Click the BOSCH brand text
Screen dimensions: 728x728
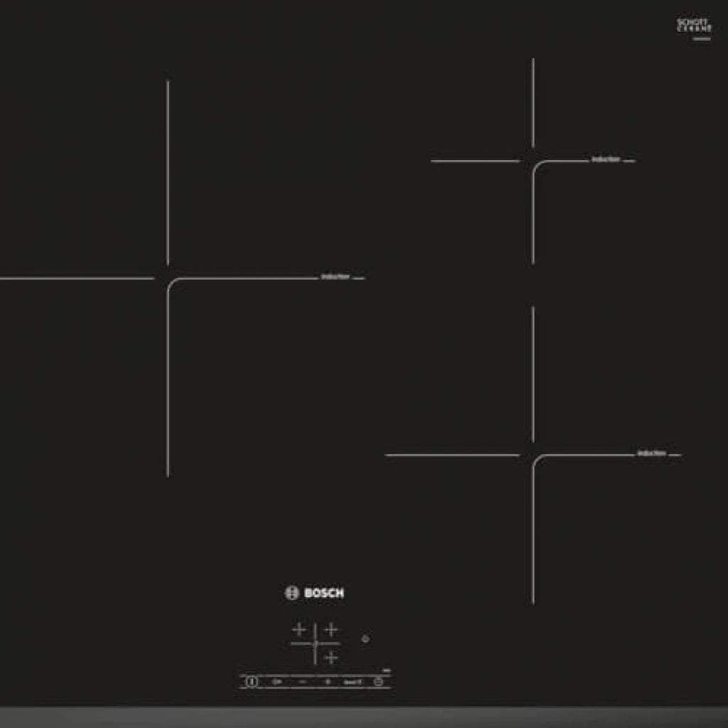pos(324,593)
